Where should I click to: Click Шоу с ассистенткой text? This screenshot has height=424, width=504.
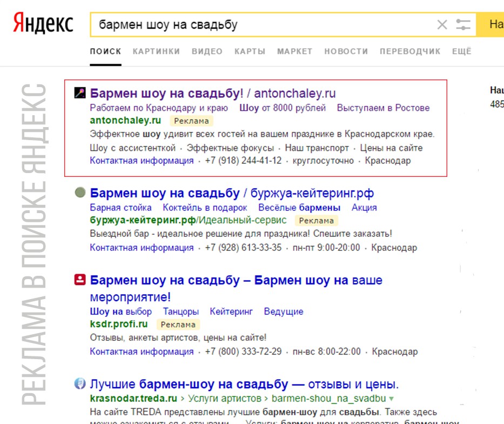[133, 148]
